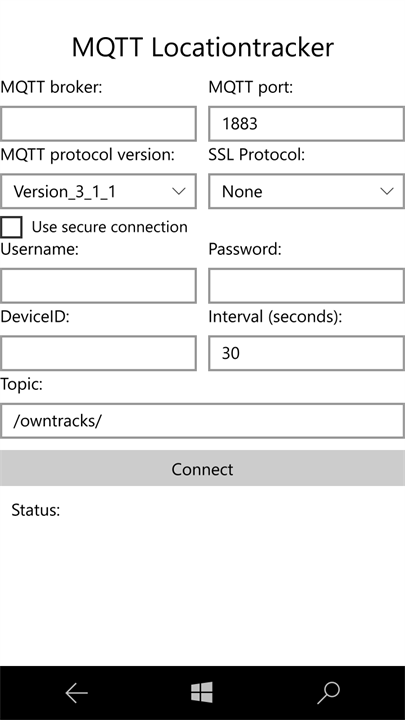Screen dimensions: 405x720
Task: Click the MQTT Locationtracker title
Action: [202, 47]
